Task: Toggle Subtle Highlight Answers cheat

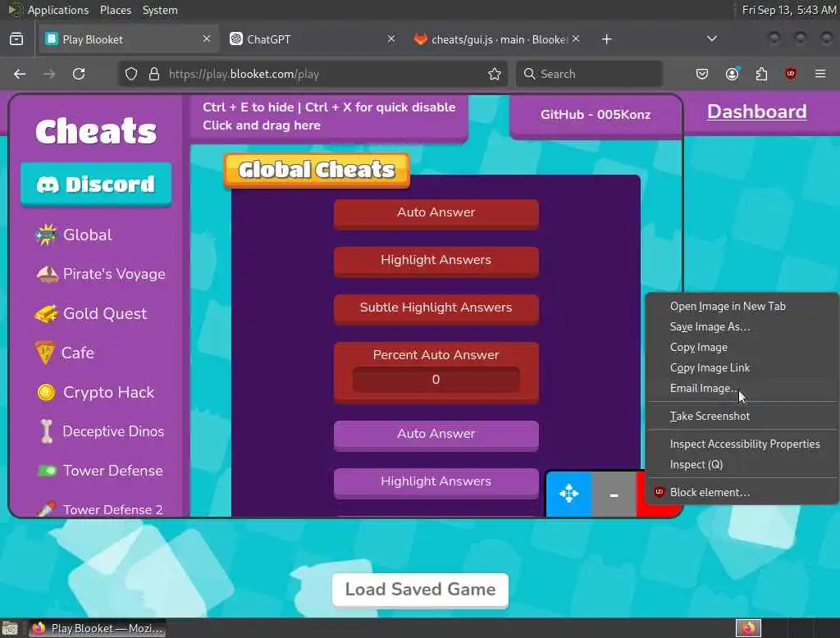Action: 436,308
